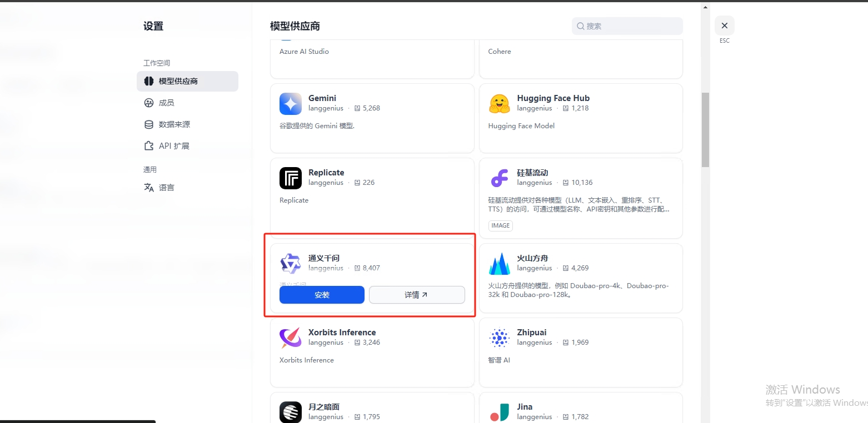This screenshot has width=868, height=423.
Task: Open the 模型供应商 settings section
Action: [x=187, y=81]
